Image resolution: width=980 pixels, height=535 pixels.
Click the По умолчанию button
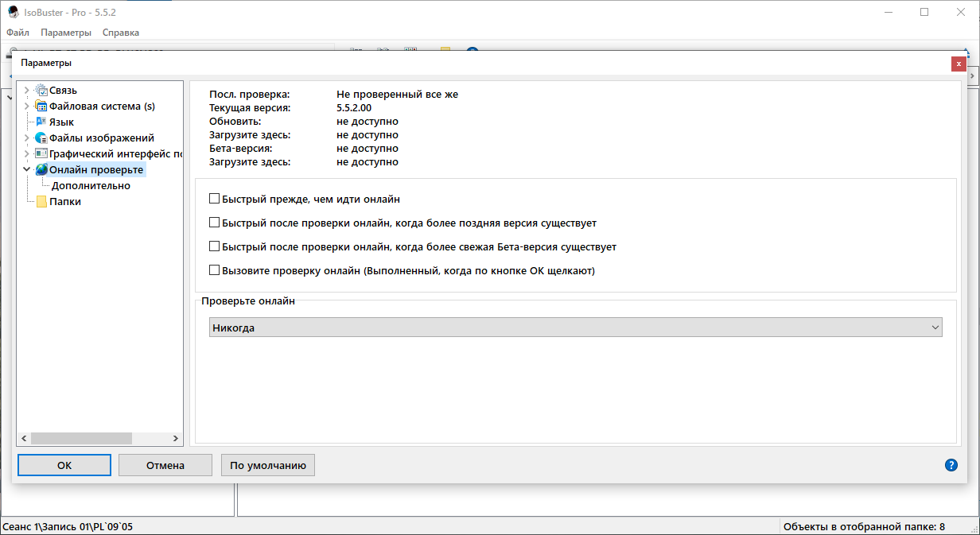(x=268, y=465)
